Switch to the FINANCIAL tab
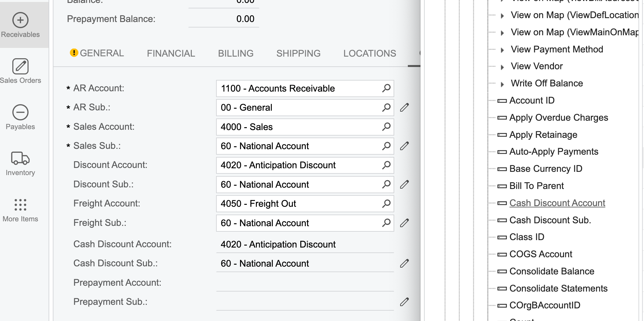This screenshot has height=321, width=644. pyautogui.click(x=171, y=53)
